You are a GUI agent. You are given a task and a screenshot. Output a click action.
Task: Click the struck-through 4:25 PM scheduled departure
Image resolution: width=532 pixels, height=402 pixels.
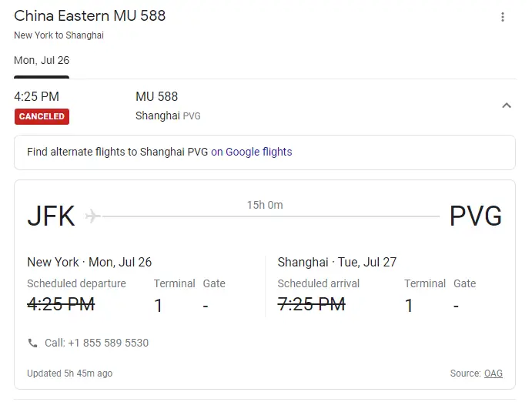[x=61, y=304]
